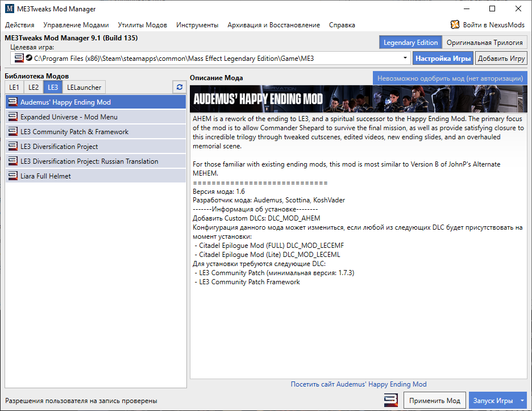Open the Утилиты Модов menu
This screenshot has width=532, height=411.
(143, 25)
